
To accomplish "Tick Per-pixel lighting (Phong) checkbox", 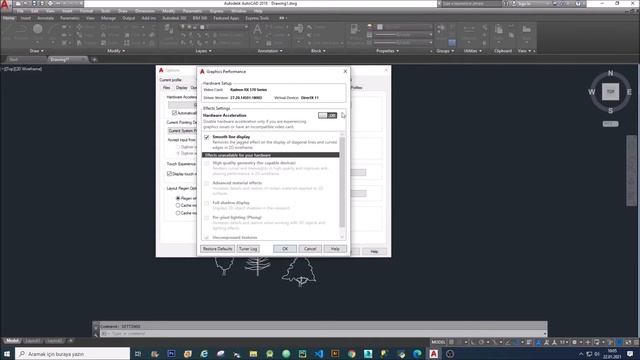I will (x=207, y=218).
